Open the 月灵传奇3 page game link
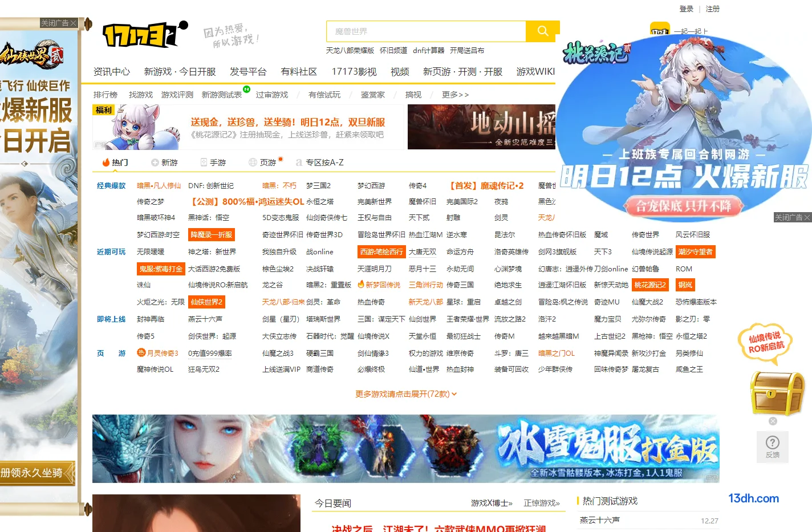 click(x=158, y=354)
